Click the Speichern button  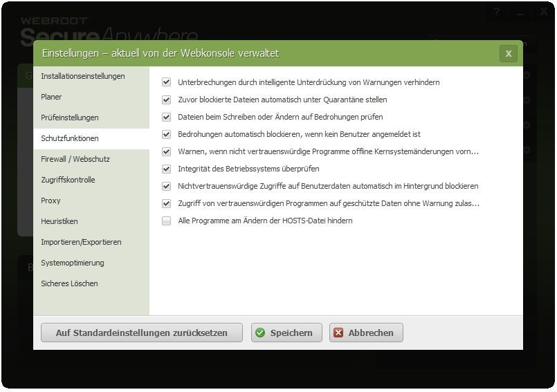point(286,333)
